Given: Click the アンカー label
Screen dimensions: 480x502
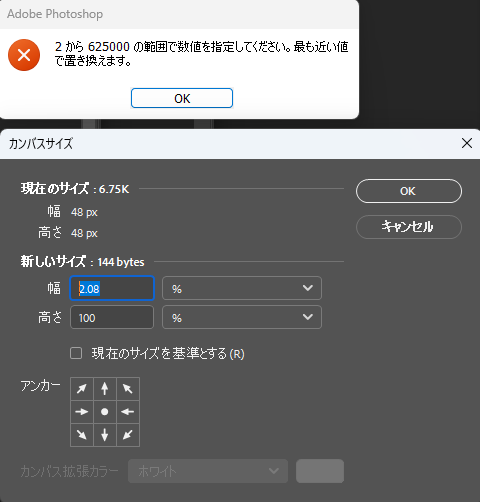Looking at the screenshot, I should (40, 386).
